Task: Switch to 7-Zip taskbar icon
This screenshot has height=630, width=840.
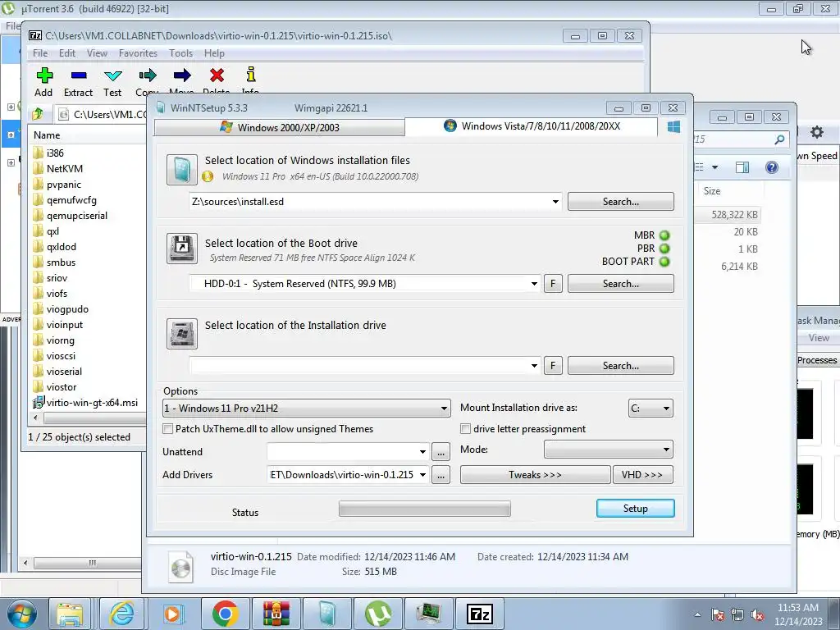Action: [479, 614]
